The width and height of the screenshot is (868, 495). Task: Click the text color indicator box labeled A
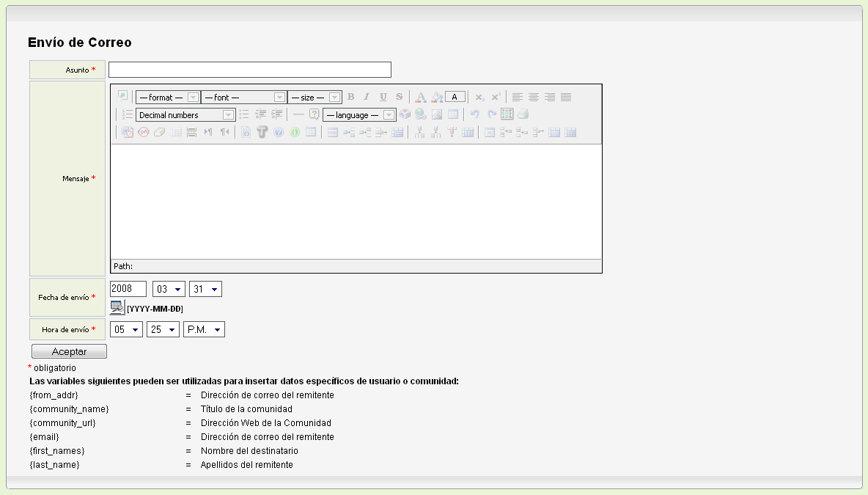(455, 97)
